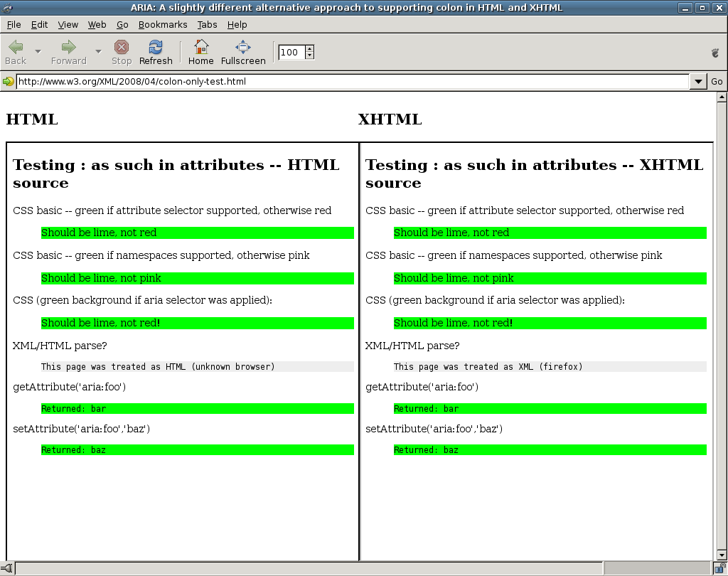Open the Forward history dropdown arrow
Screen dimensions: 728x576
coord(98,52)
